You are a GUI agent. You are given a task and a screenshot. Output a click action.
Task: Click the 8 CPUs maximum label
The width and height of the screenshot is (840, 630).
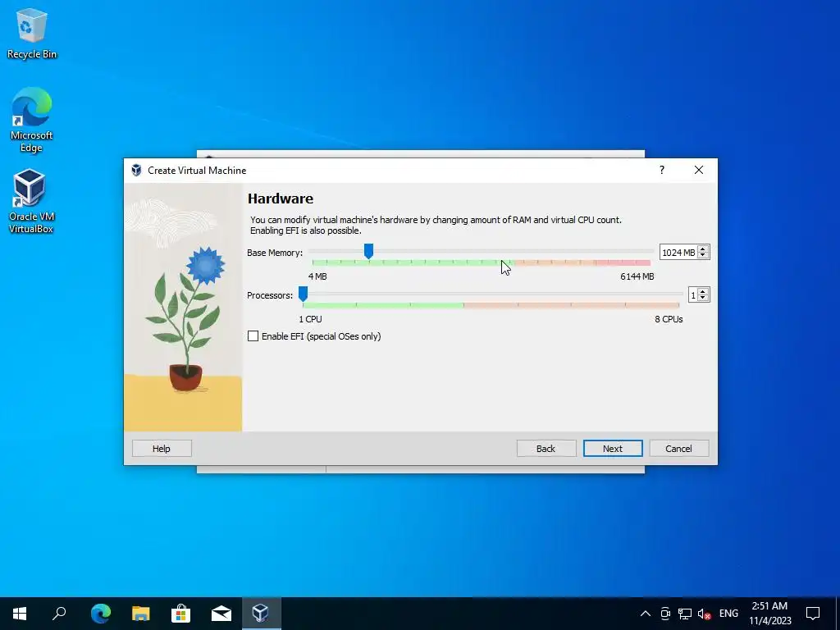pos(669,319)
